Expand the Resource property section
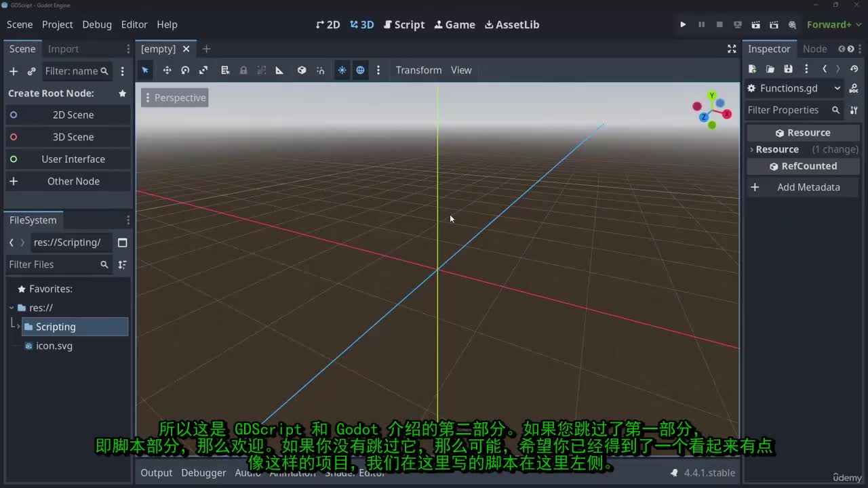The height and width of the screenshot is (488, 868). 804,149
